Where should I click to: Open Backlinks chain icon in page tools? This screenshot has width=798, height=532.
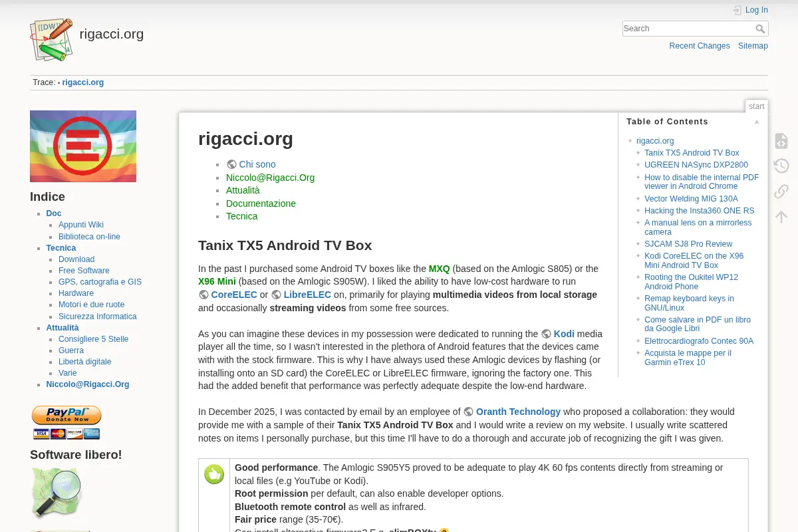[x=781, y=192]
